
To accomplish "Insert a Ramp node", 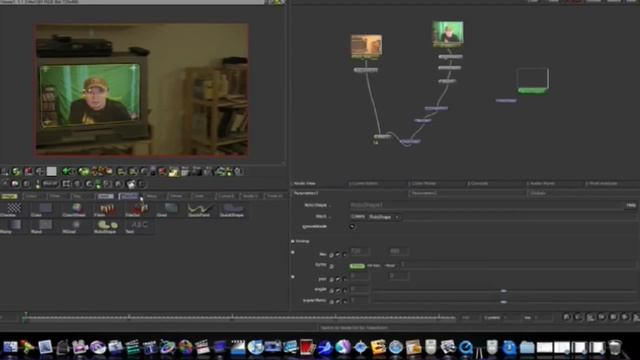I will point(13,226).
